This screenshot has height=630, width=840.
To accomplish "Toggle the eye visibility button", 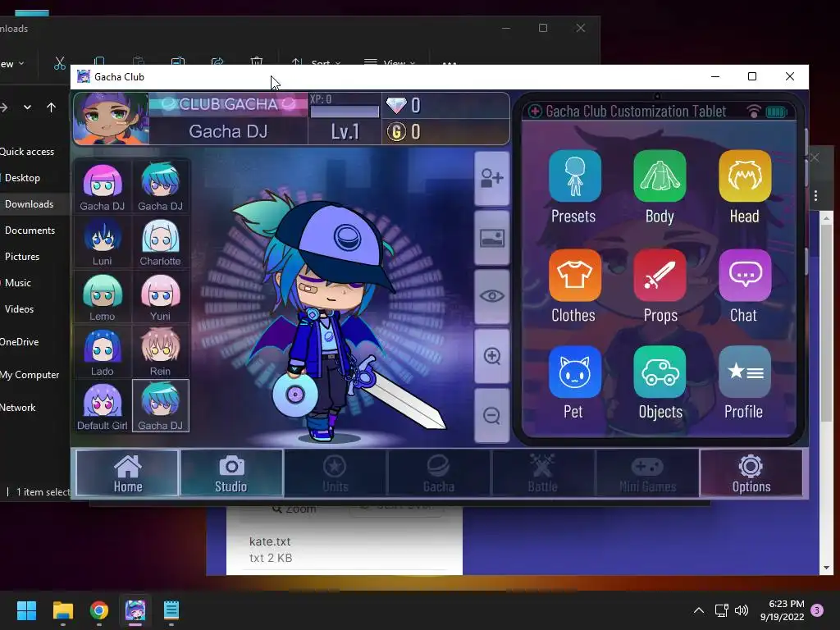I will click(492, 296).
